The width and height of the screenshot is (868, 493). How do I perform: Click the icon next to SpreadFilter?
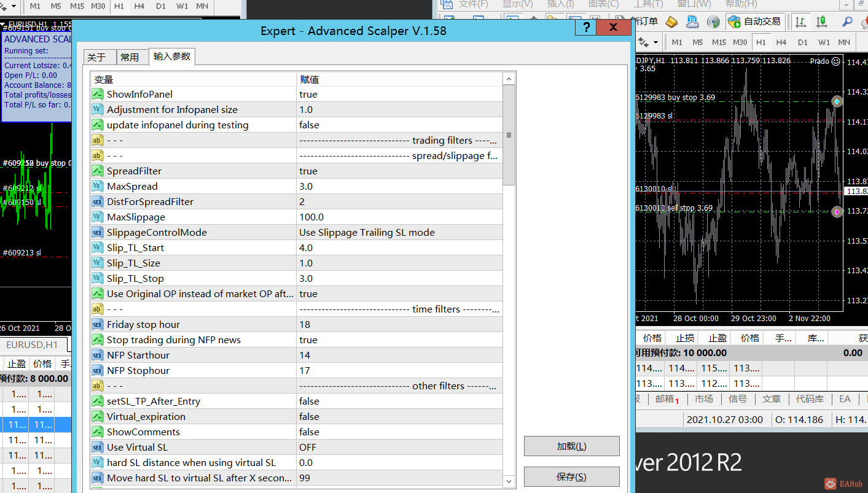pyautogui.click(x=97, y=171)
